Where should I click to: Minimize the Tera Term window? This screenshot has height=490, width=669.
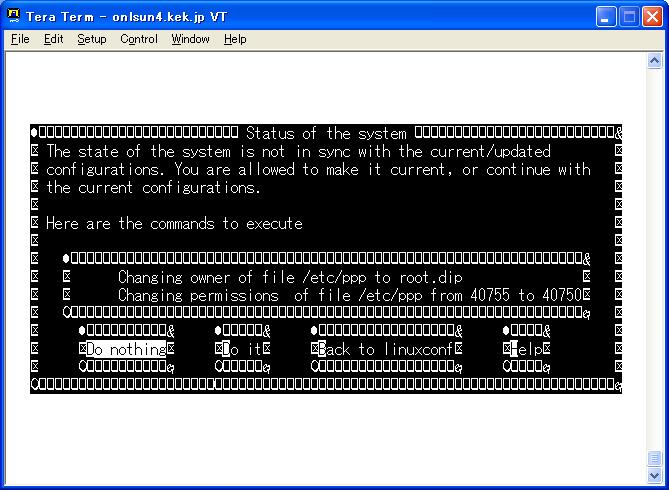[606, 17]
